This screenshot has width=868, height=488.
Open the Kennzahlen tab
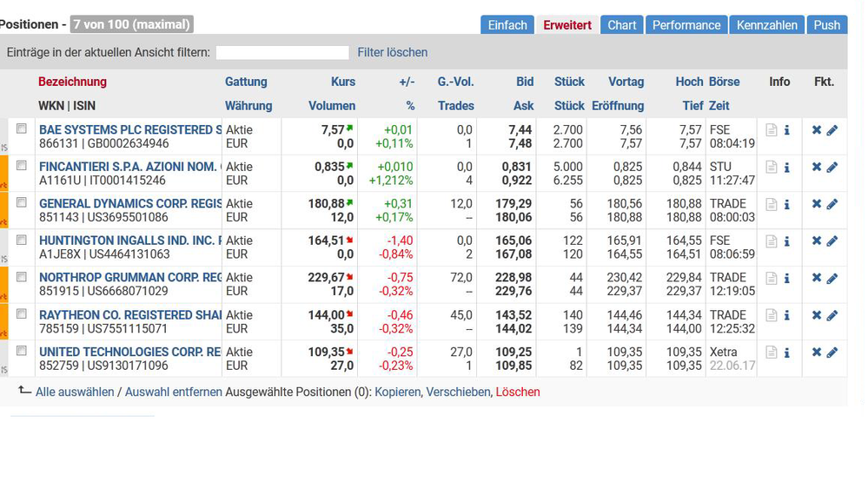[x=766, y=25]
